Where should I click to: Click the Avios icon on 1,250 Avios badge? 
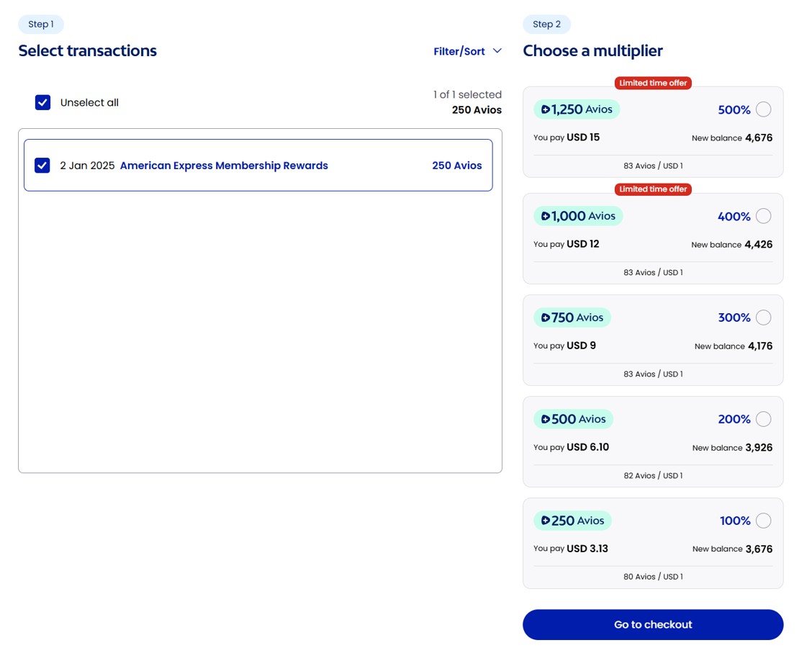coord(546,109)
